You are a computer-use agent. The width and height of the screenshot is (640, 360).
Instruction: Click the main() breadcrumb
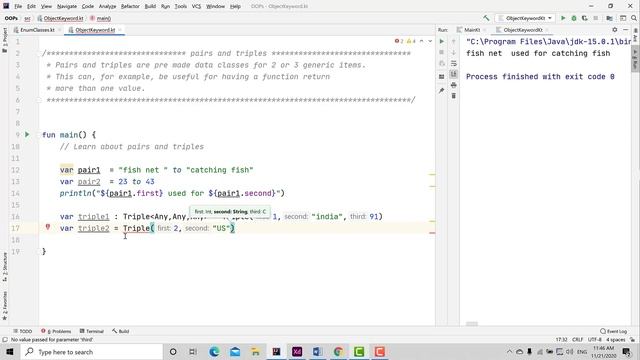pos(100,18)
